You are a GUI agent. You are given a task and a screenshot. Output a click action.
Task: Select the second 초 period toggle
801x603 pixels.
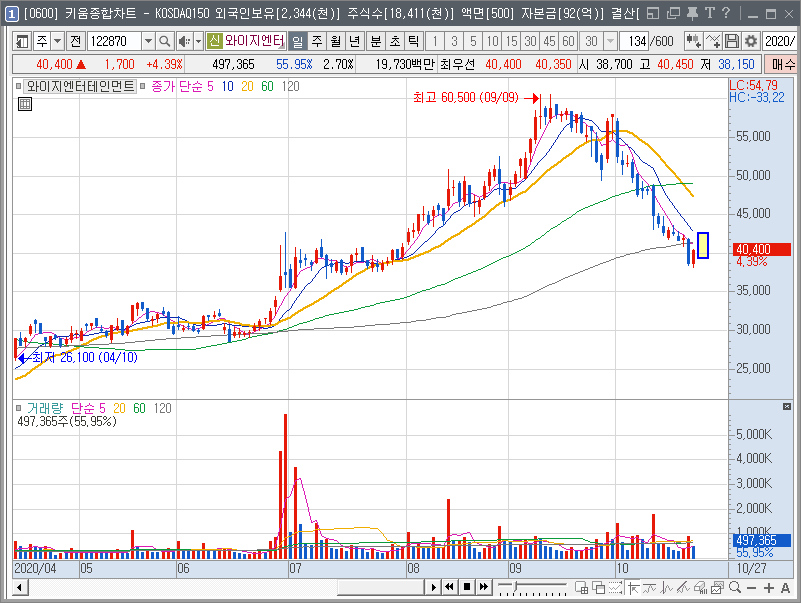coord(394,41)
